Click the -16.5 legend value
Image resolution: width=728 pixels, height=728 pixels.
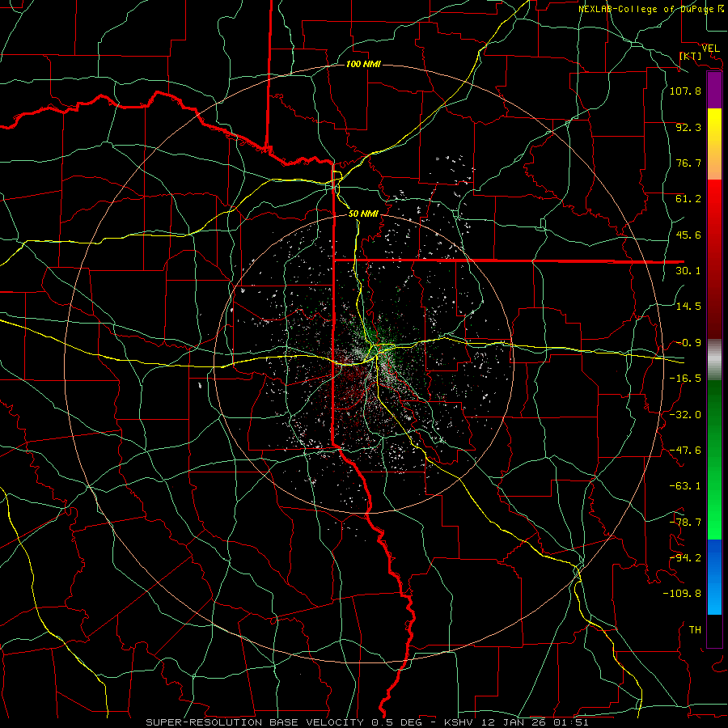tap(685, 379)
